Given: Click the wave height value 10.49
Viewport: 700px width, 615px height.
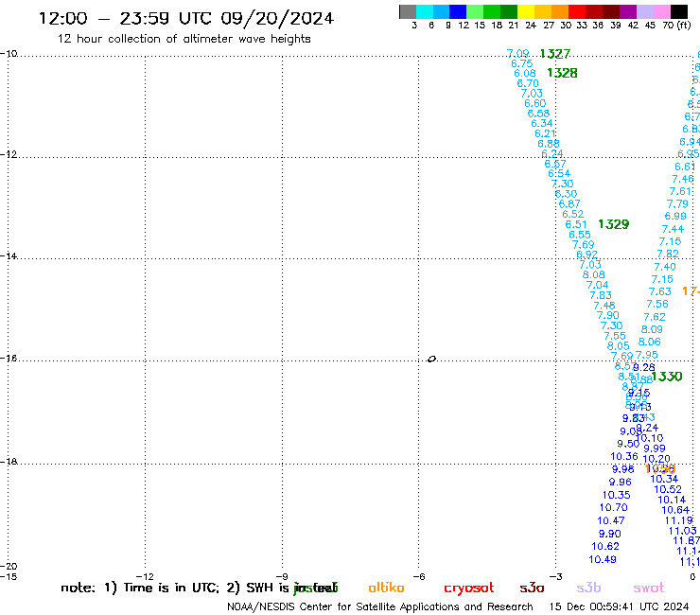Looking at the screenshot, I should (x=603, y=559).
